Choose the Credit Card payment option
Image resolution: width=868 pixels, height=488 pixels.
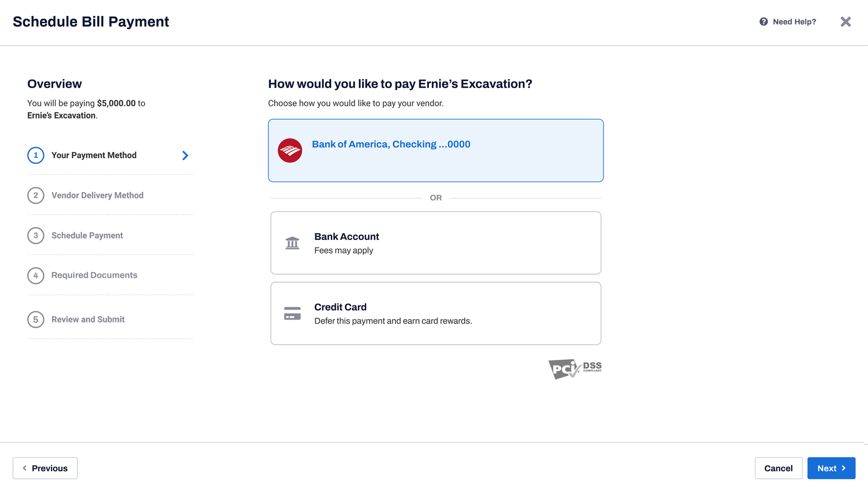[436, 313]
